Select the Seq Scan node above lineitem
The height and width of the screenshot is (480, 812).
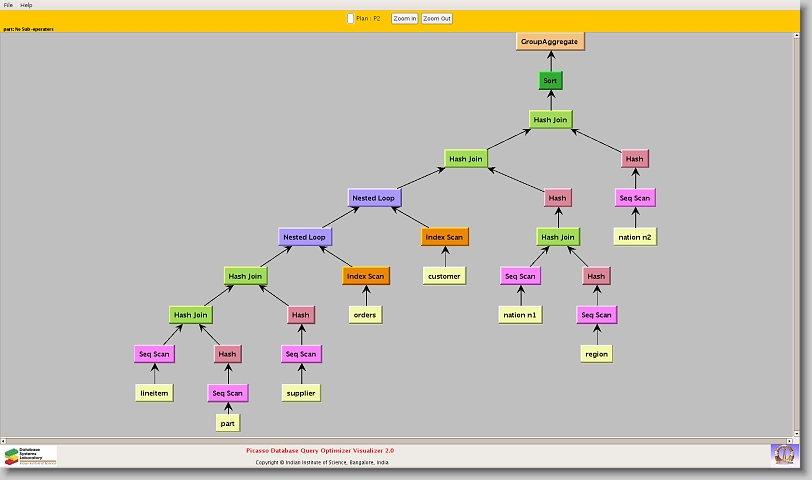point(154,354)
